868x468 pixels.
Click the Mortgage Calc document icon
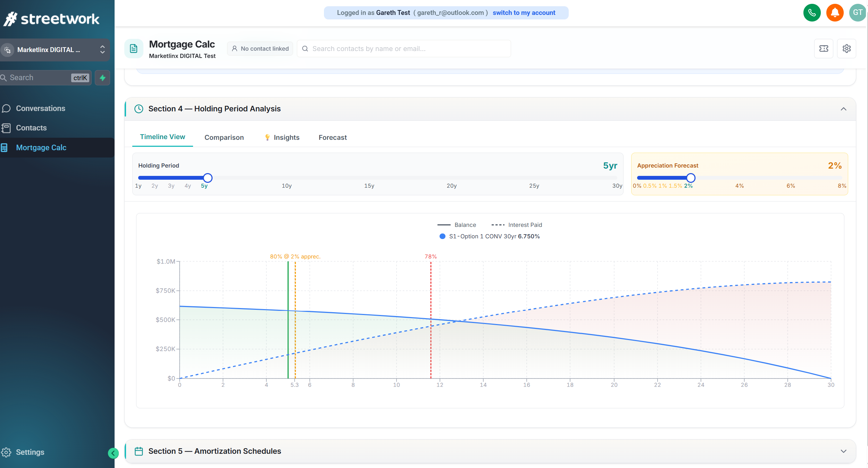pos(134,49)
